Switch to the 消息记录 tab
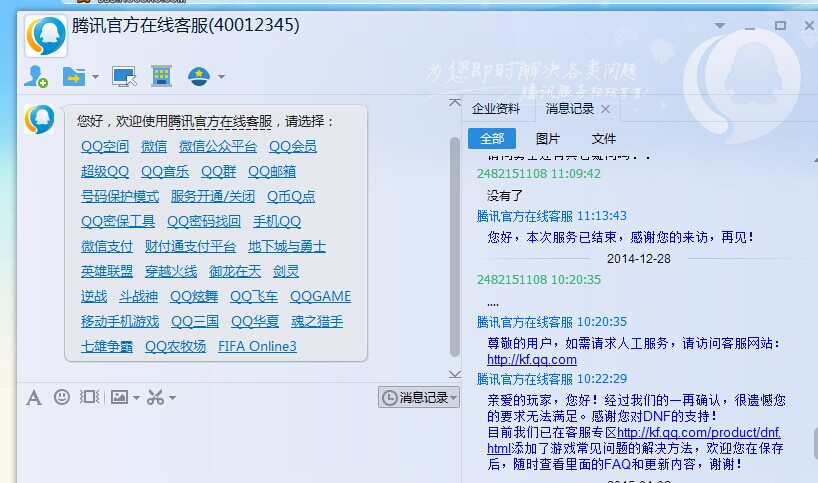This screenshot has width=818, height=483. pyautogui.click(x=570, y=108)
